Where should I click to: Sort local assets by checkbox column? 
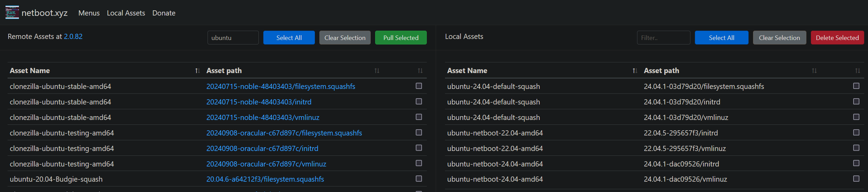(858, 71)
